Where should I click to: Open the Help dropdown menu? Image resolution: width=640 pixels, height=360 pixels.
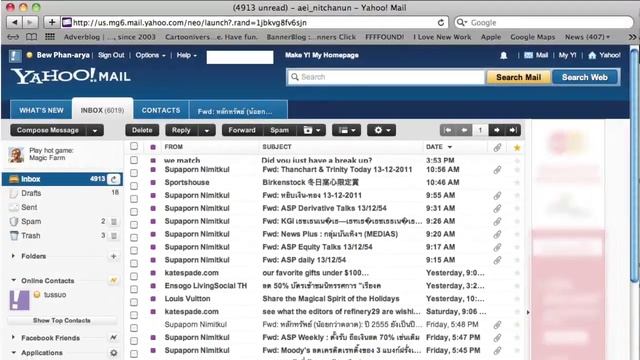click(187, 55)
